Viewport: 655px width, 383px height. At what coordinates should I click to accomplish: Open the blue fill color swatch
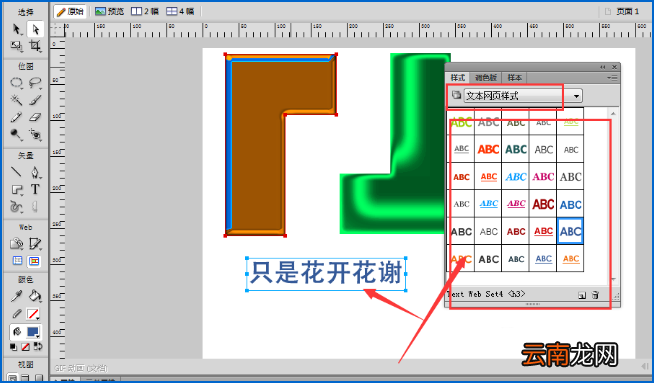point(33,332)
